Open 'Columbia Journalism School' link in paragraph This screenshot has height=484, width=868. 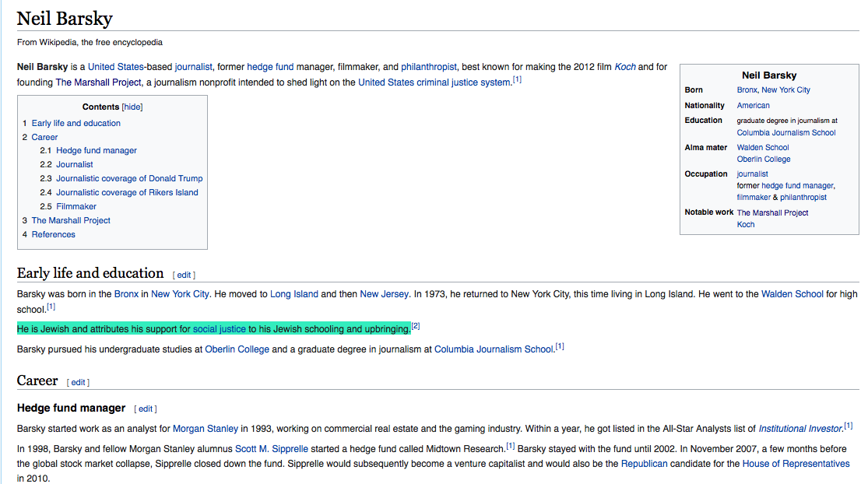coord(494,349)
